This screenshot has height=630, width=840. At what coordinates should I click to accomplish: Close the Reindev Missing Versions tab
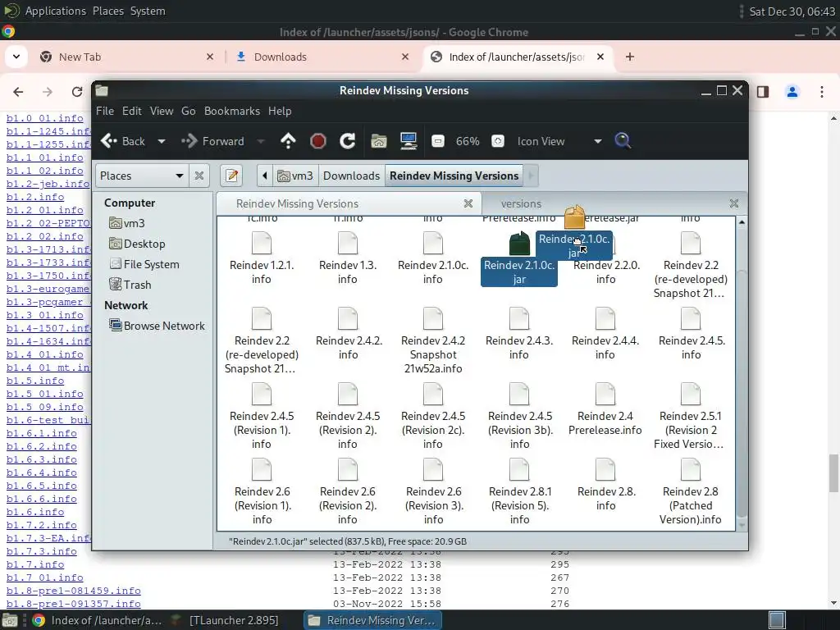tap(468, 203)
